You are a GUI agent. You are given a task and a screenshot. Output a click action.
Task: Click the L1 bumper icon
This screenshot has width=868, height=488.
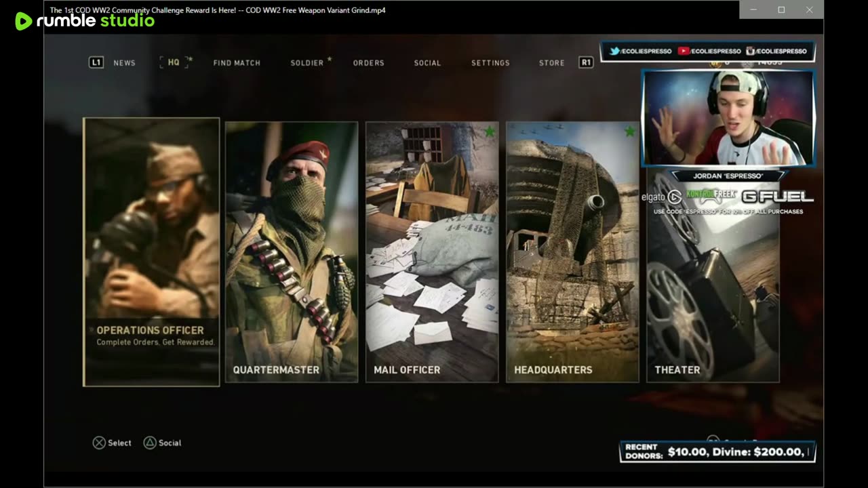(x=96, y=62)
